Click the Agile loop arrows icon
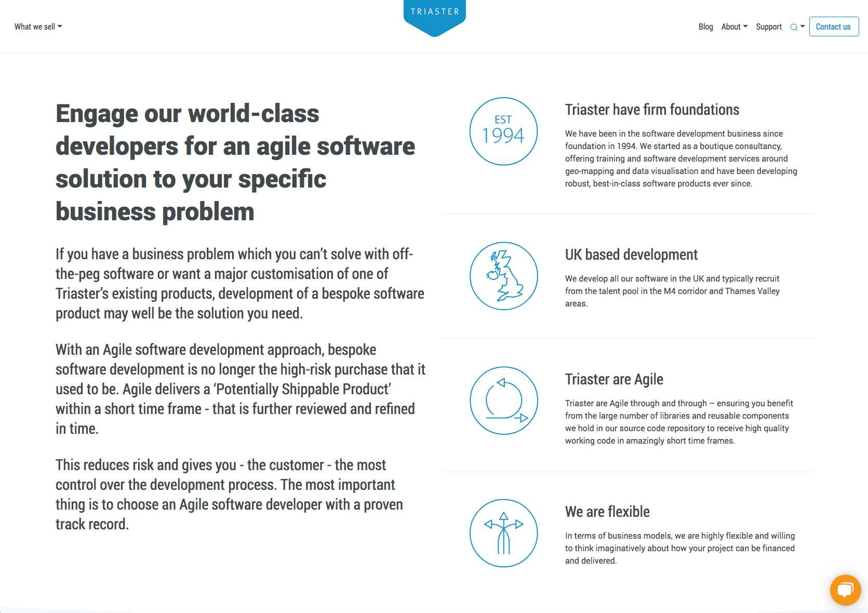 pos(503,401)
